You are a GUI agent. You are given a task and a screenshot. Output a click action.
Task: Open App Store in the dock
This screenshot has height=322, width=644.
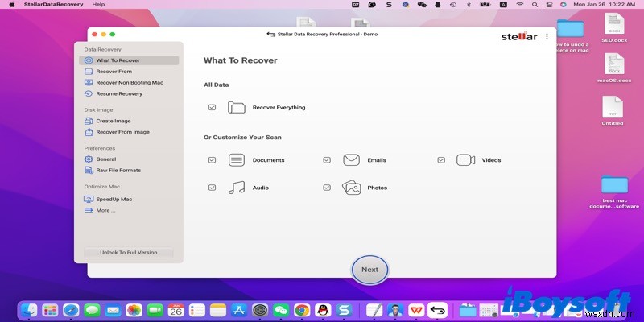(238, 310)
